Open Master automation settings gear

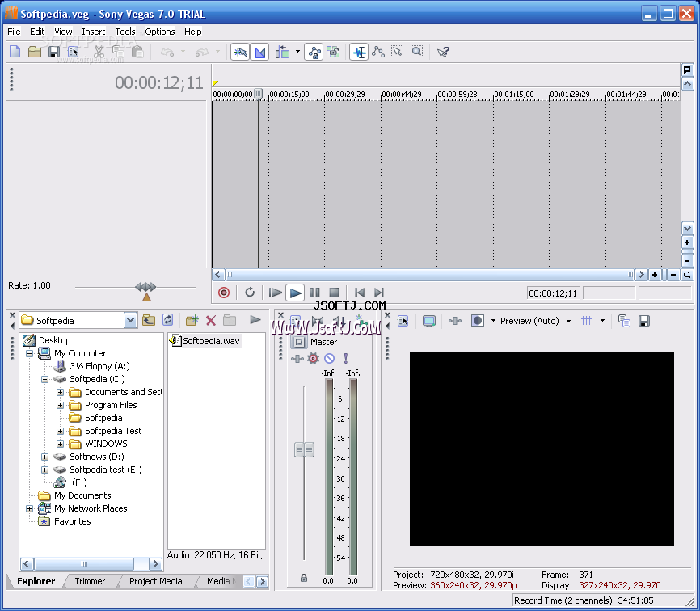coord(314,358)
